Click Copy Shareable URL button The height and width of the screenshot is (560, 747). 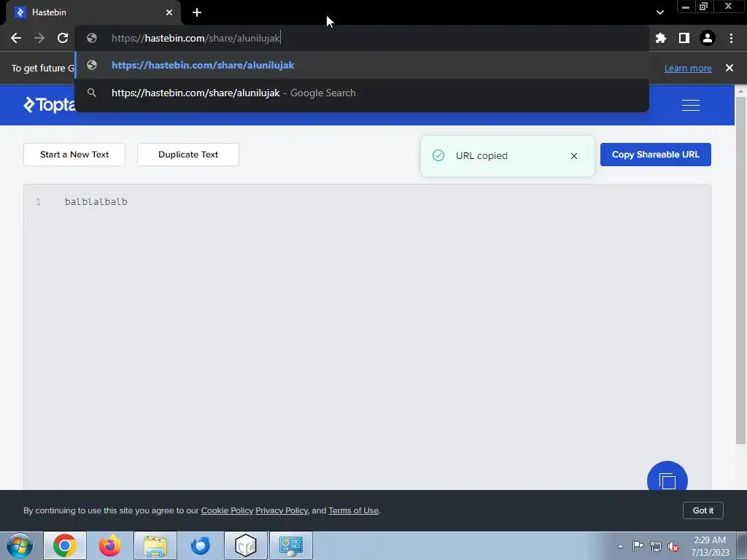tap(656, 155)
